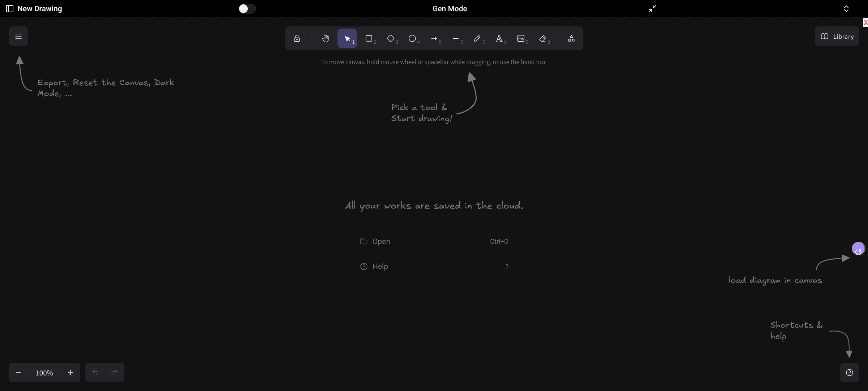Select the Pencil draw tool
Image resolution: width=868 pixels, height=391 pixels.
click(x=477, y=38)
